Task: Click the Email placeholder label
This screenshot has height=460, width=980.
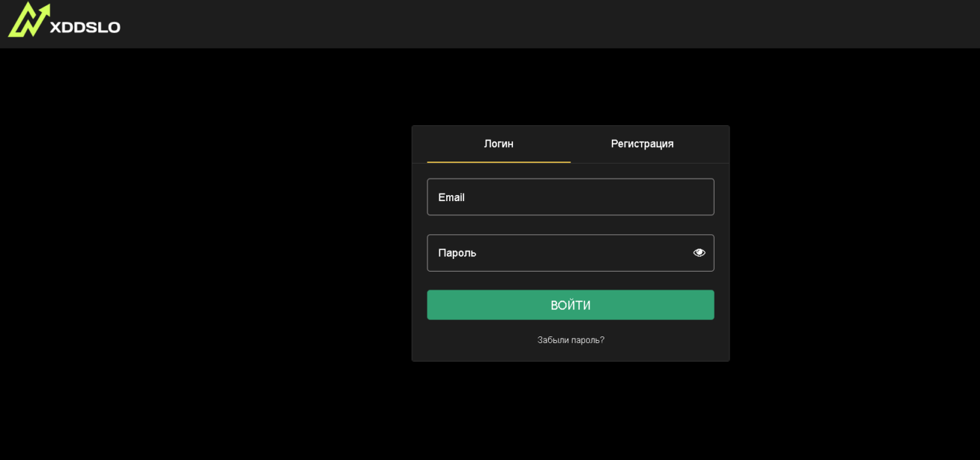Action: [x=451, y=197]
